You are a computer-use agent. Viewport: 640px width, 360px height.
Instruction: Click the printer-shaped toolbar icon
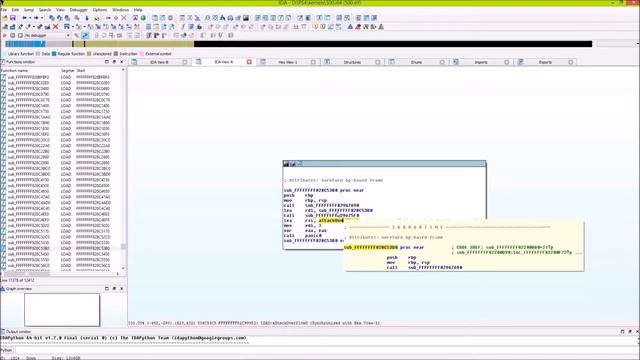point(230,18)
